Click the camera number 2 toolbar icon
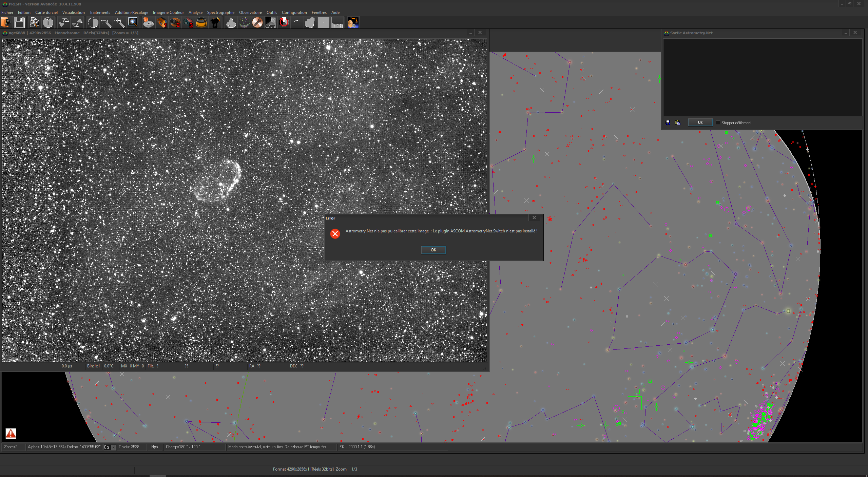Screen dimensions: 868x477 click(175, 23)
